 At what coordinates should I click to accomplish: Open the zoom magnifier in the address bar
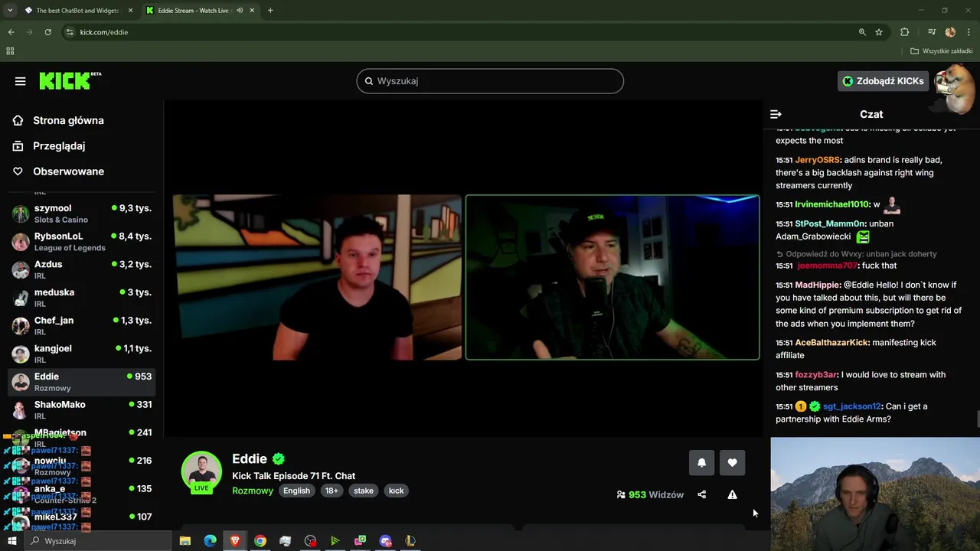[x=862, y=32]
